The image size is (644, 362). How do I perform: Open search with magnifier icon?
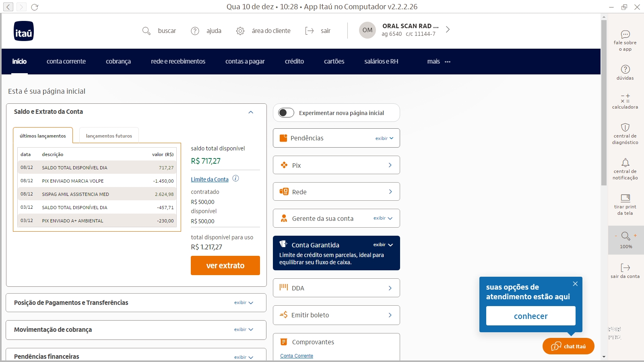[147, 31]
